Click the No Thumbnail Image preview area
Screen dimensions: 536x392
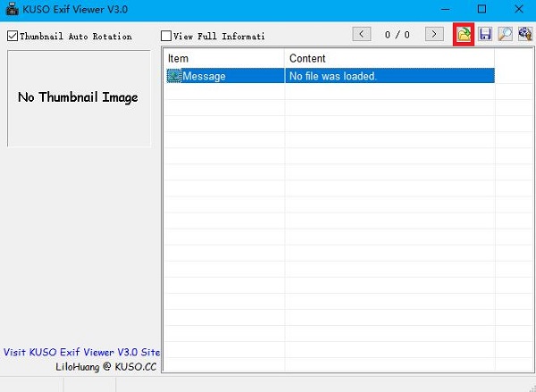point(79,98)
